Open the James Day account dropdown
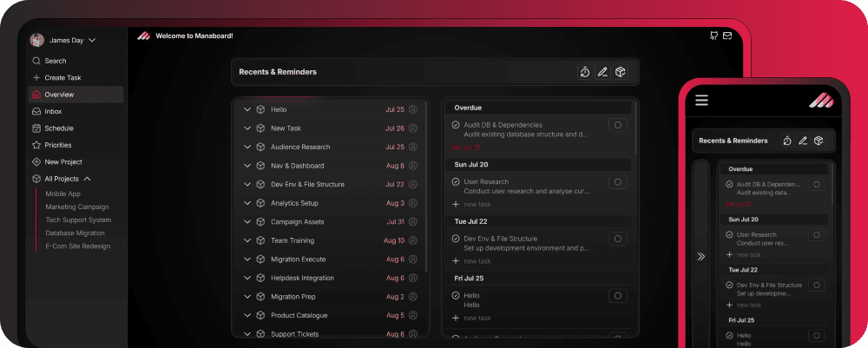Screen dimensions: 868x348 pos(93,40)
